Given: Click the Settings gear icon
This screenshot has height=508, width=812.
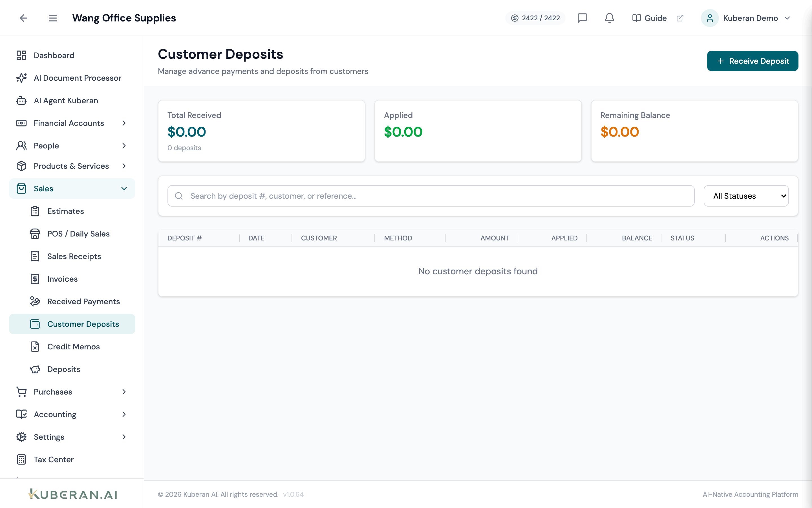Looking at the screenshot, I should pos(21,437).
